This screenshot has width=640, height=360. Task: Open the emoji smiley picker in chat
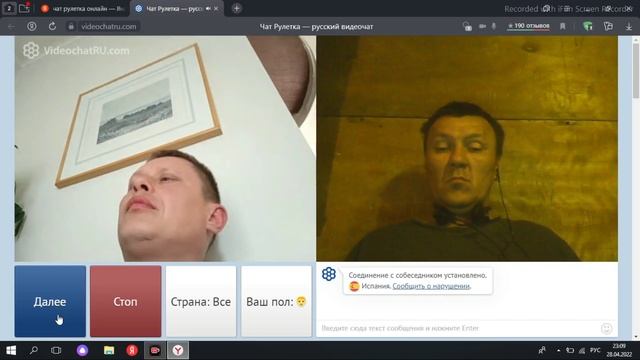coord(607,328)
